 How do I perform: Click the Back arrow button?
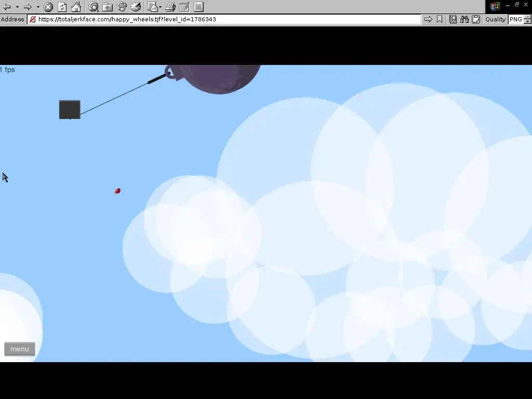(x=6, y=7)
